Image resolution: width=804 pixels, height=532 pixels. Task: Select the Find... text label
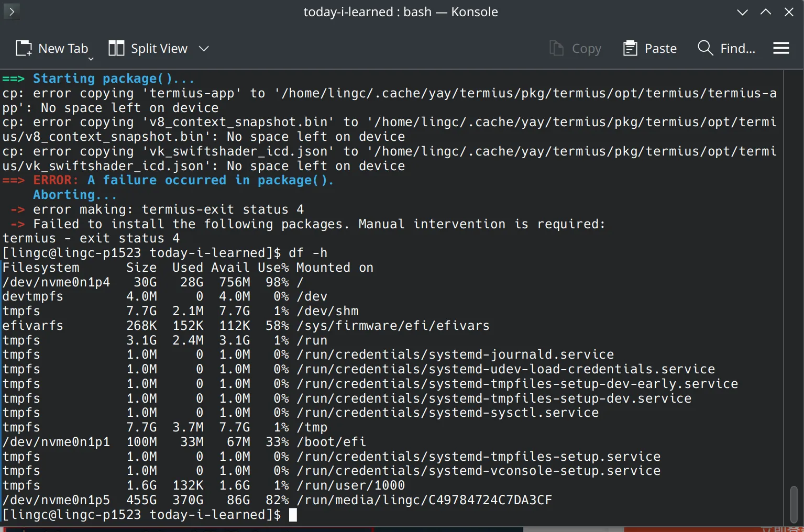(x=737, y=49)
